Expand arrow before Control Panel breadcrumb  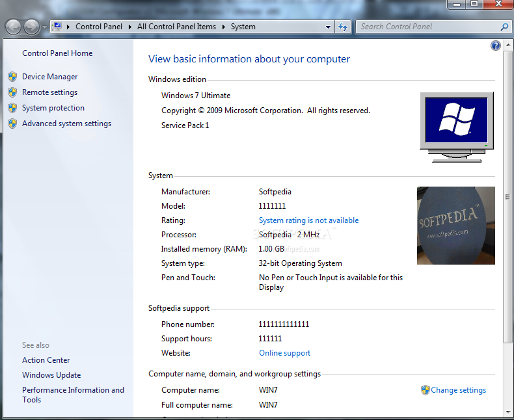point(68,27)
